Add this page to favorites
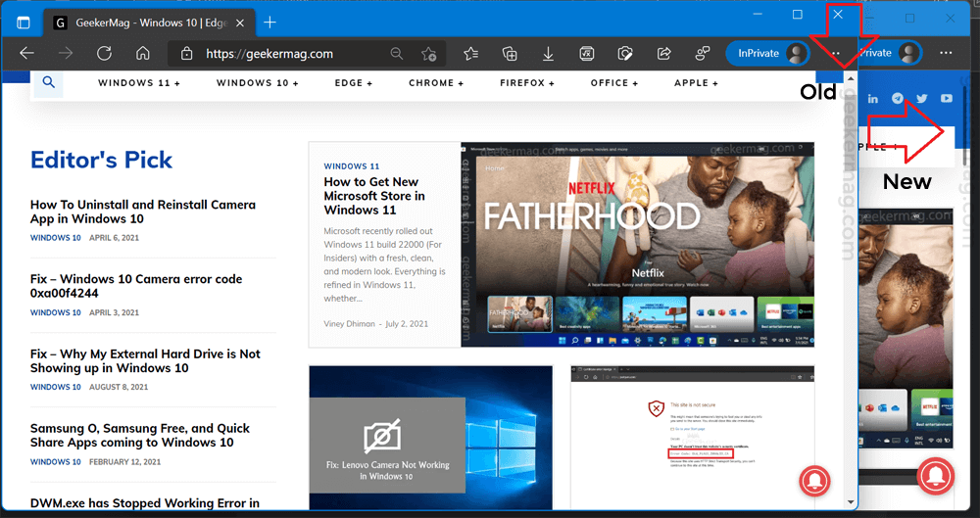Viewport: 980px width, 518px height. coord(429,55)
